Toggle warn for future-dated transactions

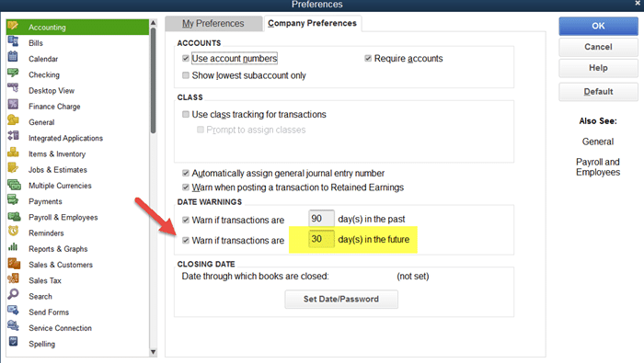click(x=186, y=241)
